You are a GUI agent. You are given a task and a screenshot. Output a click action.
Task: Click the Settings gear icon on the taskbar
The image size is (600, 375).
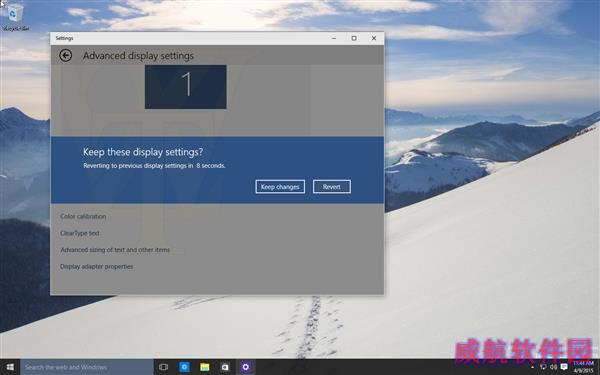click(246, 367)
